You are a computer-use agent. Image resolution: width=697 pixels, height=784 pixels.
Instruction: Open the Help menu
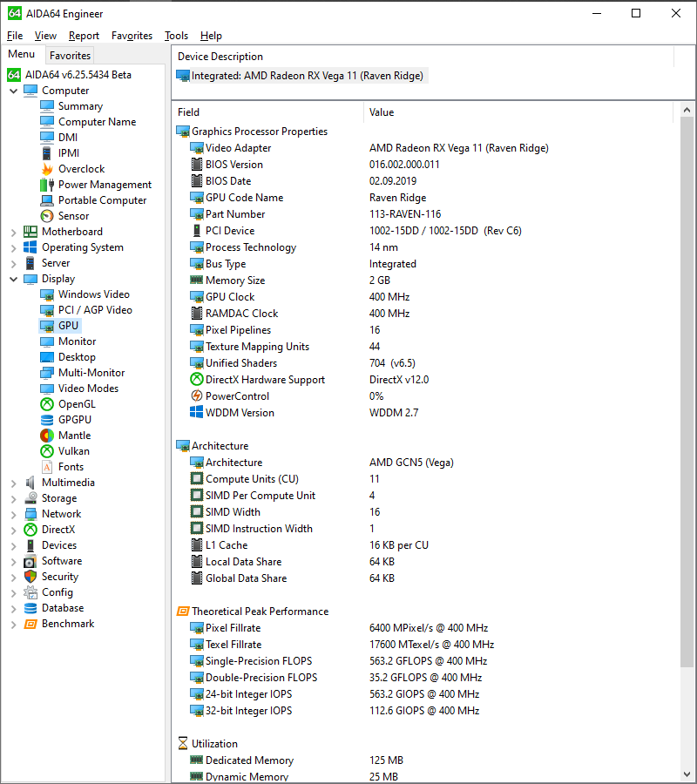click(x=211, y=36)
